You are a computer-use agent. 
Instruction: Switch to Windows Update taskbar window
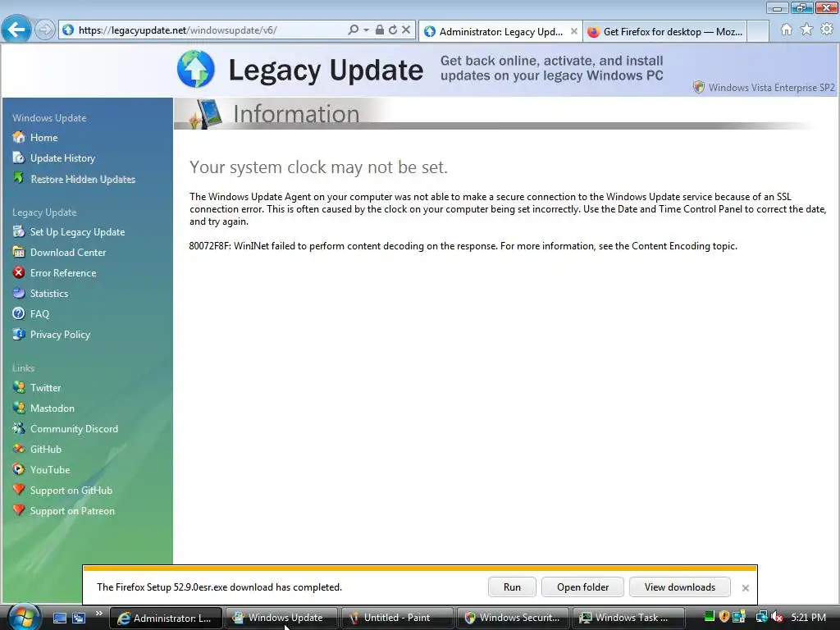click(281, 618)
